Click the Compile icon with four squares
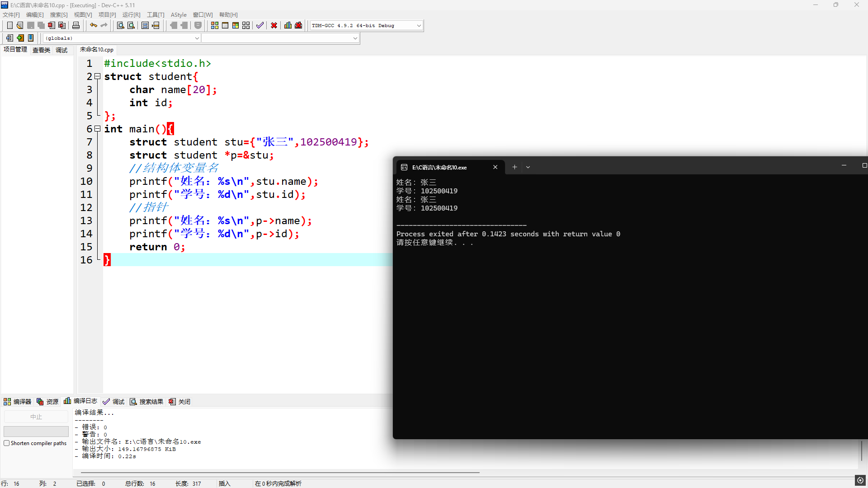Viewport: 868px width, 488px height. [215, 26]
